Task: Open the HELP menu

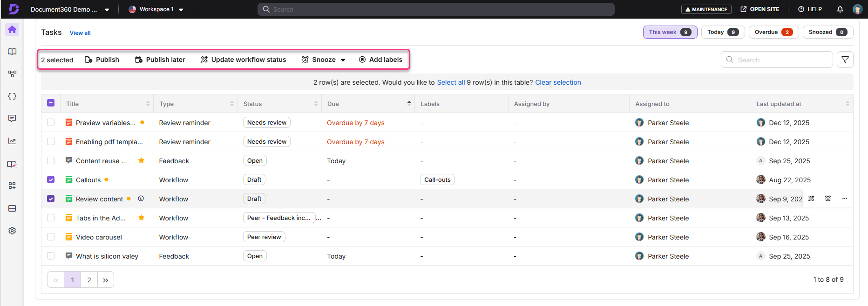Action: tap(810, 9)
